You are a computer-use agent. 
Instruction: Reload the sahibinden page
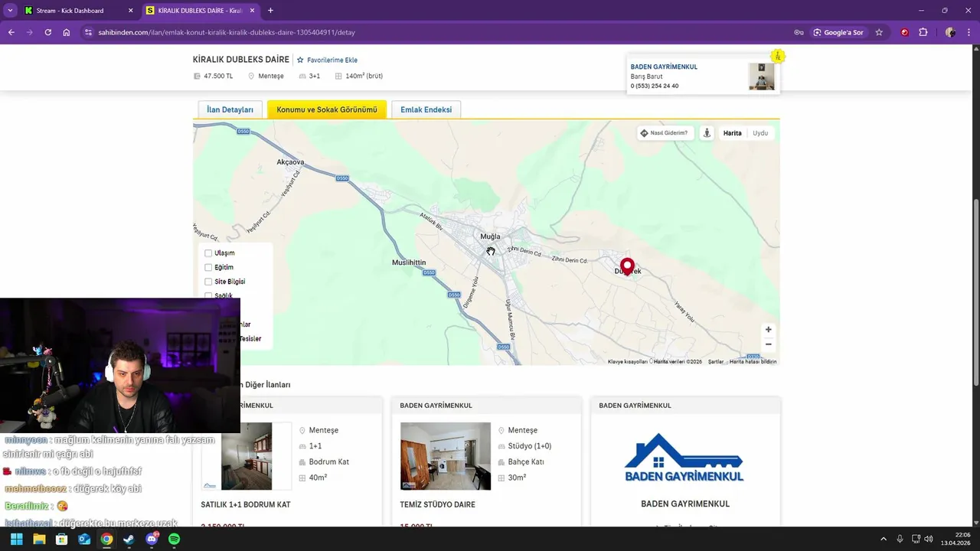coord(47,32)
